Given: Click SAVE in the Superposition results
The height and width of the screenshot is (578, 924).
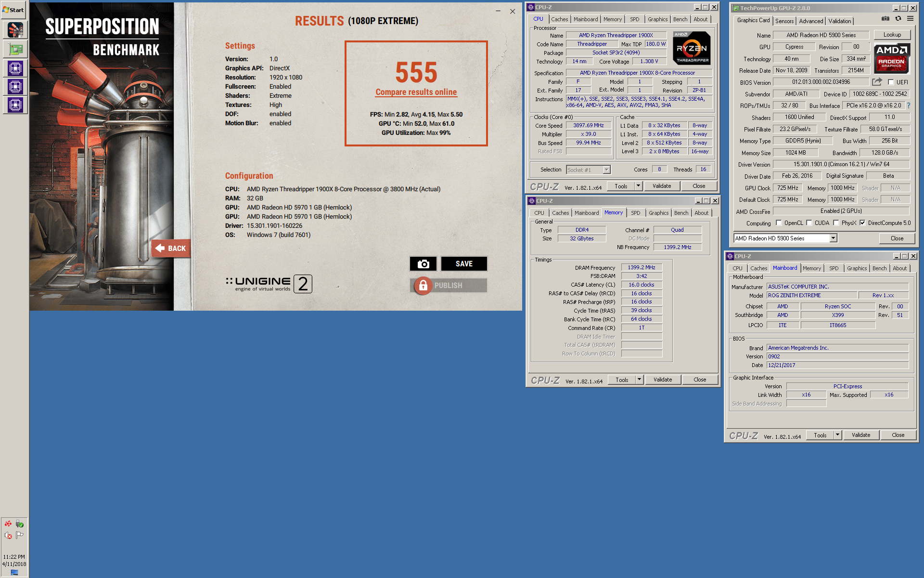Looking at the screenshot, I should 464,263.
